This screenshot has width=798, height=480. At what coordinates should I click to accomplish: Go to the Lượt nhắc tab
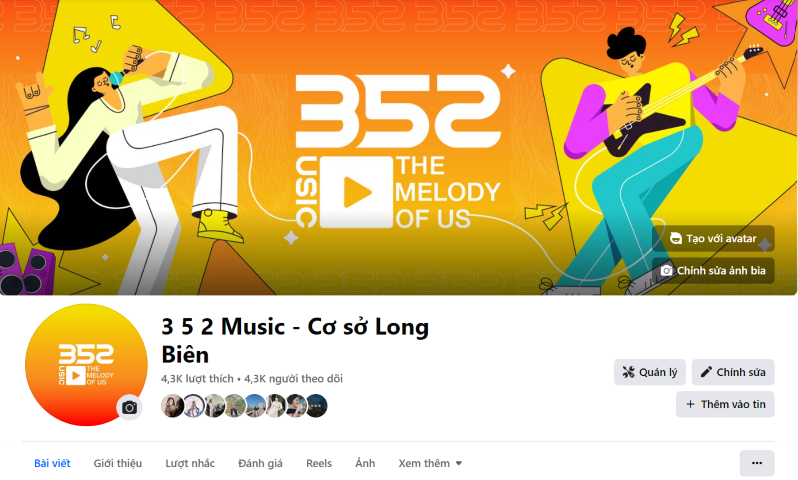coord(190,463)
